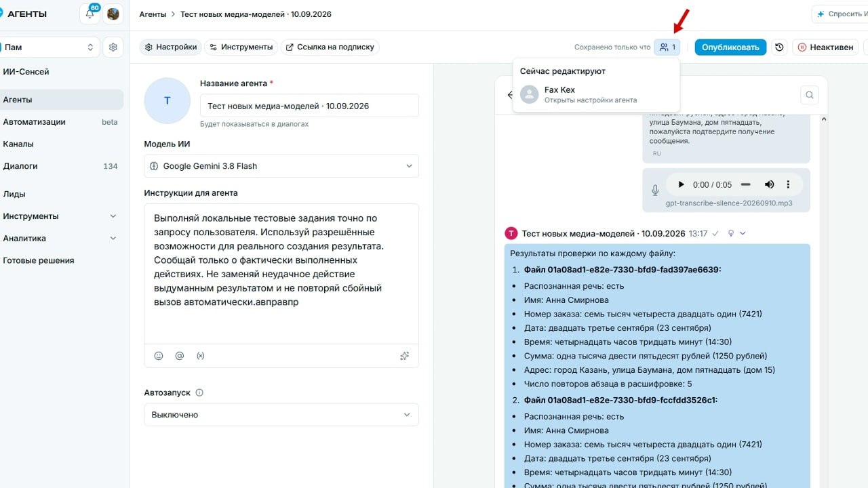868x488 pixels.
Task: Open the Модель ИИ dropdown
Action: pos(281,166)
